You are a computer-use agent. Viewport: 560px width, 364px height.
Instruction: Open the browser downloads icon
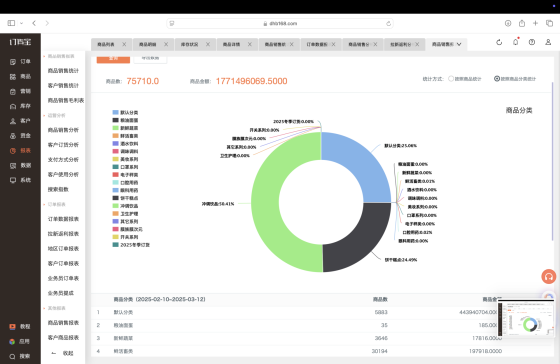(508, 23)
